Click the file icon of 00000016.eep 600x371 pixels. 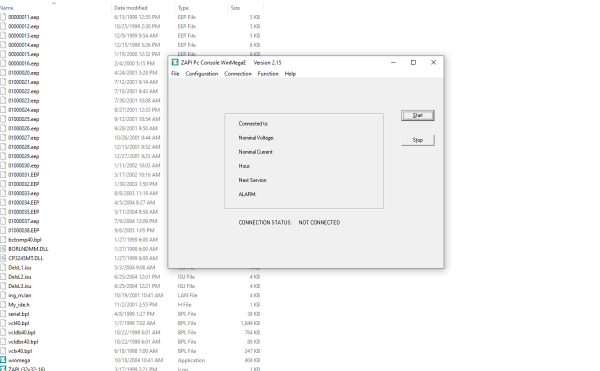3,63
